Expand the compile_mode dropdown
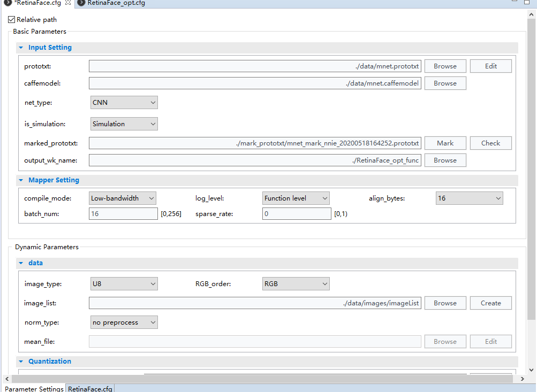Viewport: 537px width, 392px height. click(x=123, y=198)
